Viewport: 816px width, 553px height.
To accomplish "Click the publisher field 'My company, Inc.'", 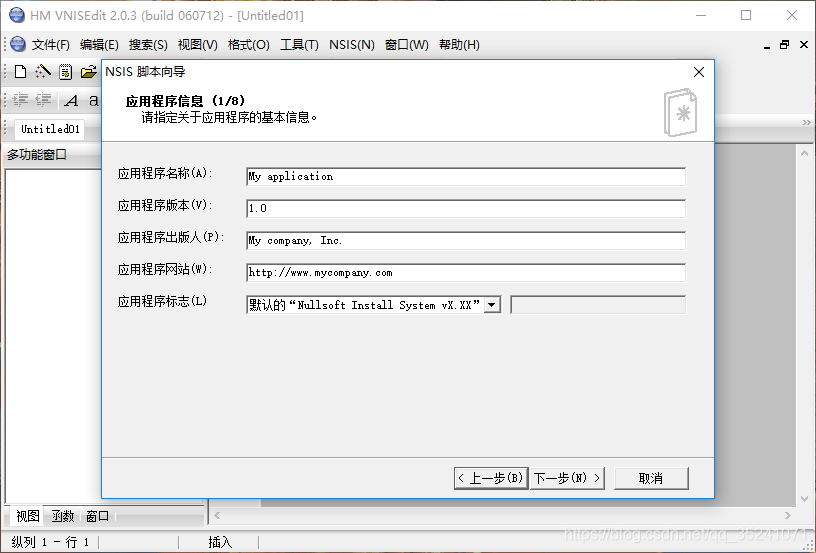I will point(466,240).
